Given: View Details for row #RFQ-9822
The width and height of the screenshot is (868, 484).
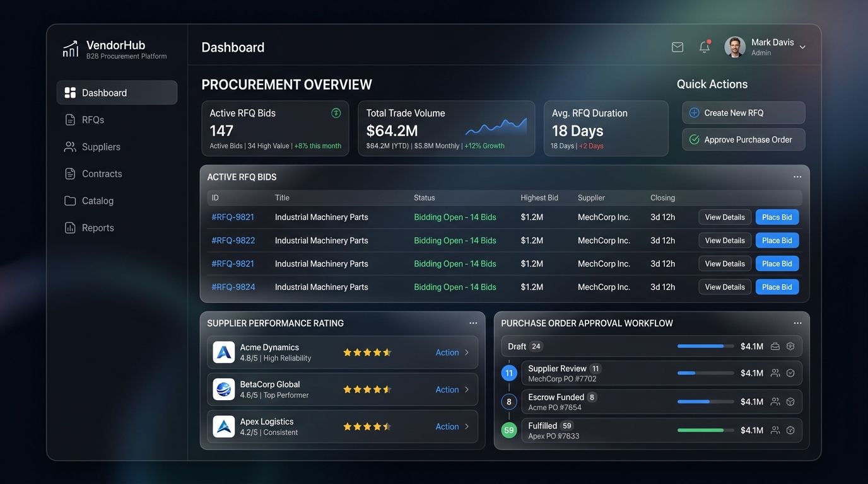Looking at the screenshot, I should (x=725, y=240).
